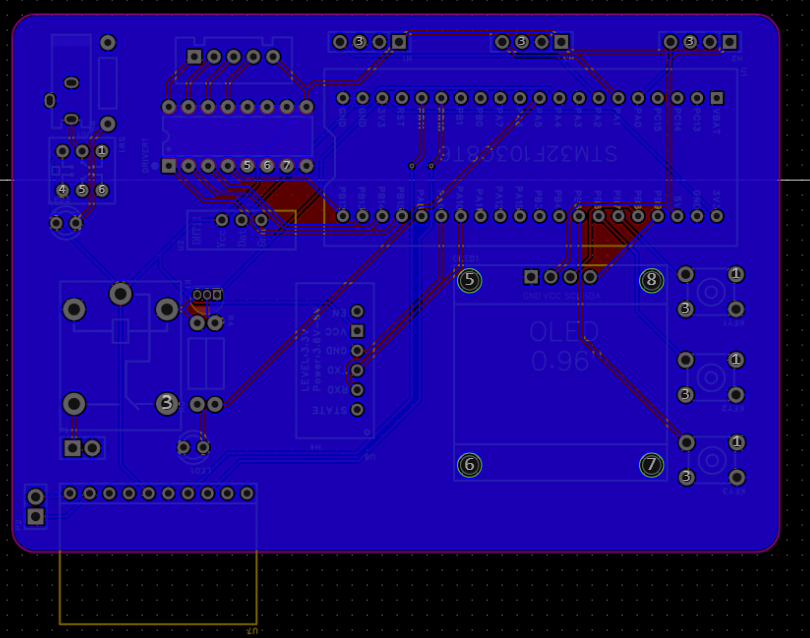810x638 pixels.
Task: Select OLED mounting hole number 8
Action: (651, 281)
